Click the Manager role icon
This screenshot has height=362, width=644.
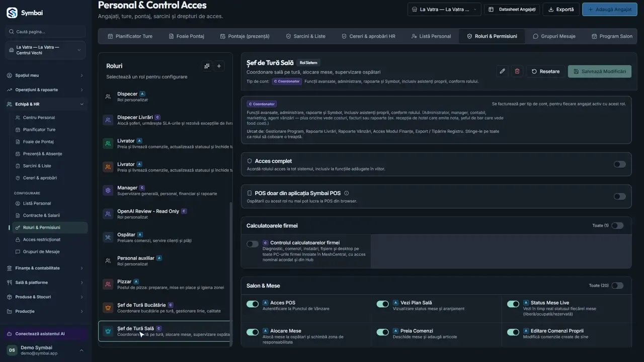click(x=108, y=191)
